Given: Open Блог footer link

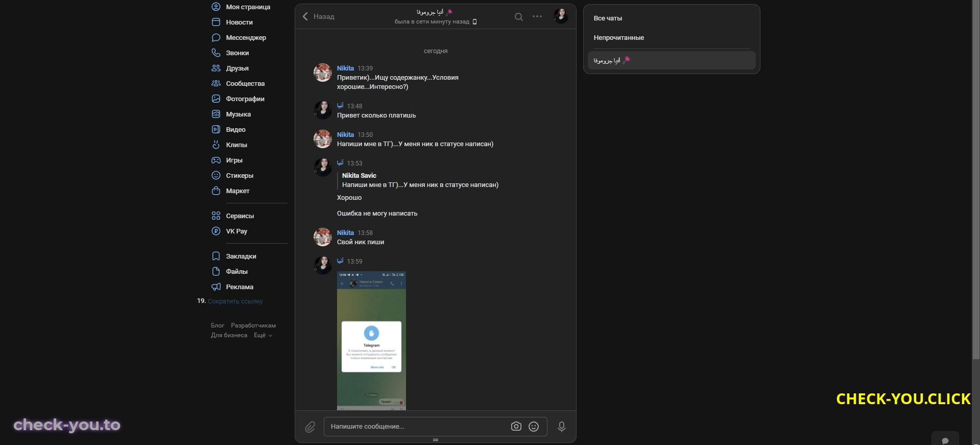Looking at the screenshot, I should [218, 325].
